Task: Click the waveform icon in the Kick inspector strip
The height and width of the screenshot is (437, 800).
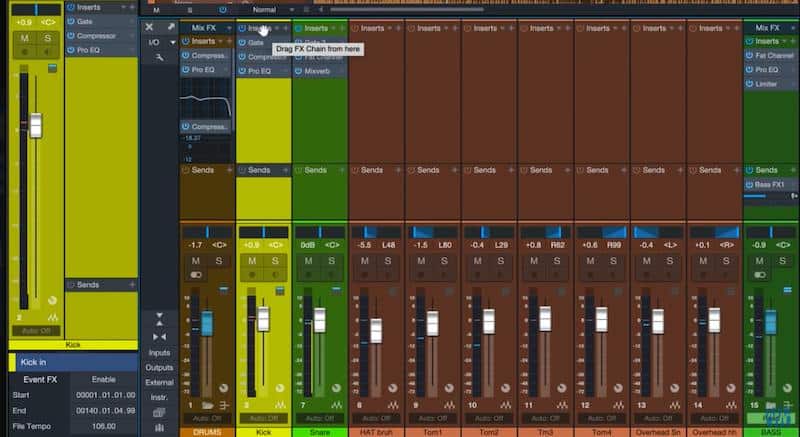Action: [53, 317]
